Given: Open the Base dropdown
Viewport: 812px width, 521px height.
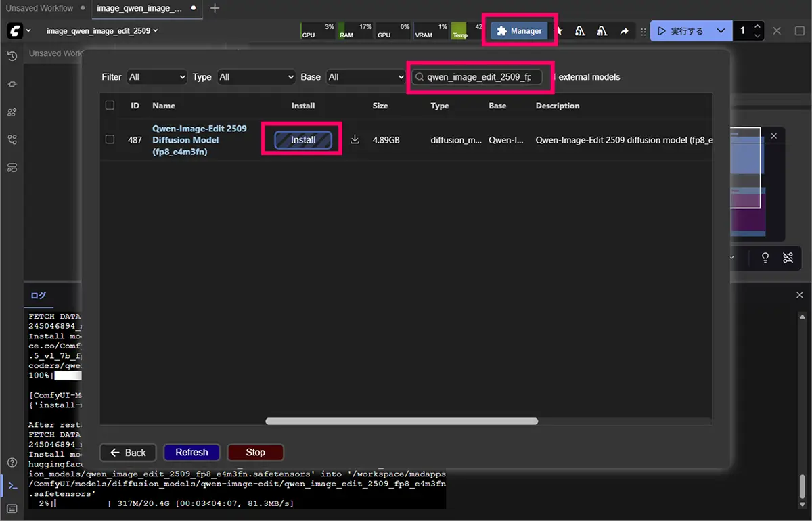Looking at the screenshot, I should point(365,77).
